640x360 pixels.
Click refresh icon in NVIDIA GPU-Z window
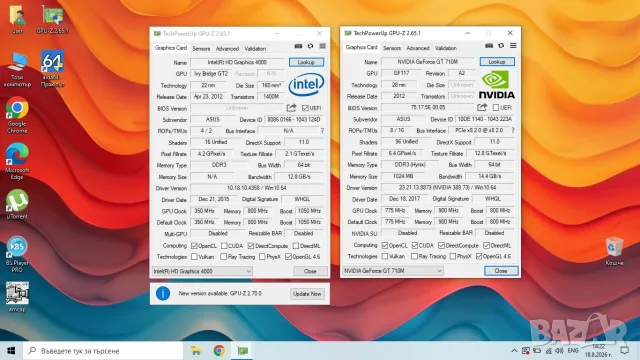pos(501,46)
